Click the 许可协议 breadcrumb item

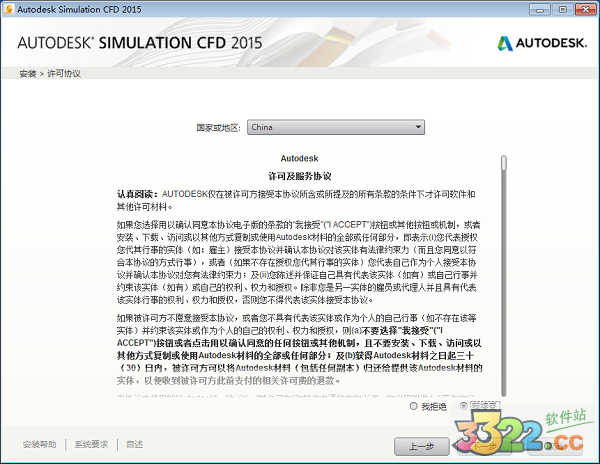tap(63, 74)
